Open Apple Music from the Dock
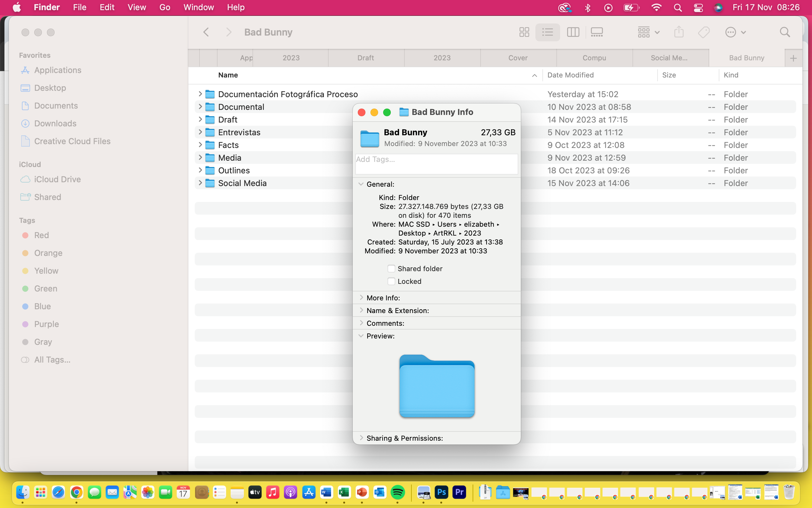Screen dimensions: 812x508 point(272,492)
